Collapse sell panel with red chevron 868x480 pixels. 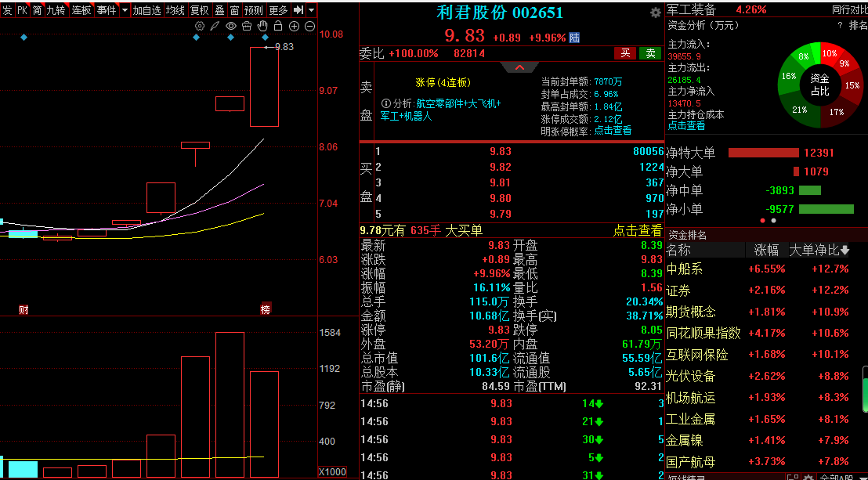coord(519,67)
